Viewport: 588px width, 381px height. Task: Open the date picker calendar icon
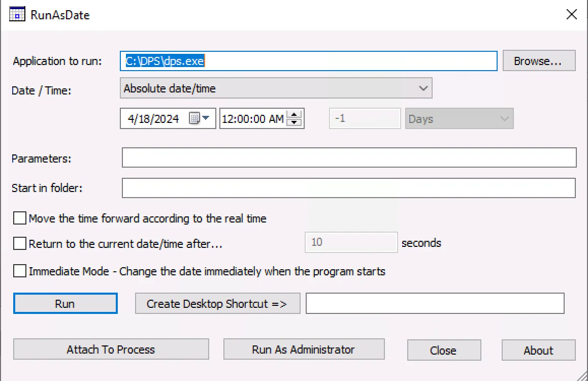[x=199, y=118]
